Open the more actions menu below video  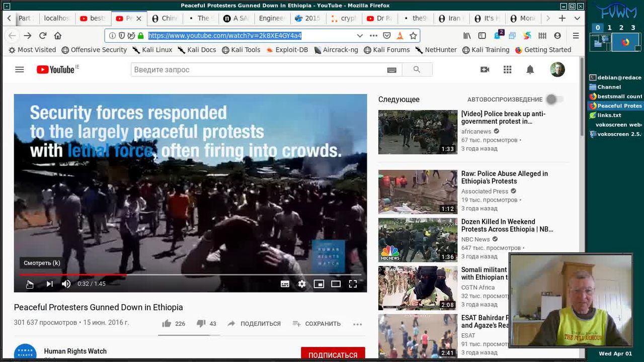(357, 324)
